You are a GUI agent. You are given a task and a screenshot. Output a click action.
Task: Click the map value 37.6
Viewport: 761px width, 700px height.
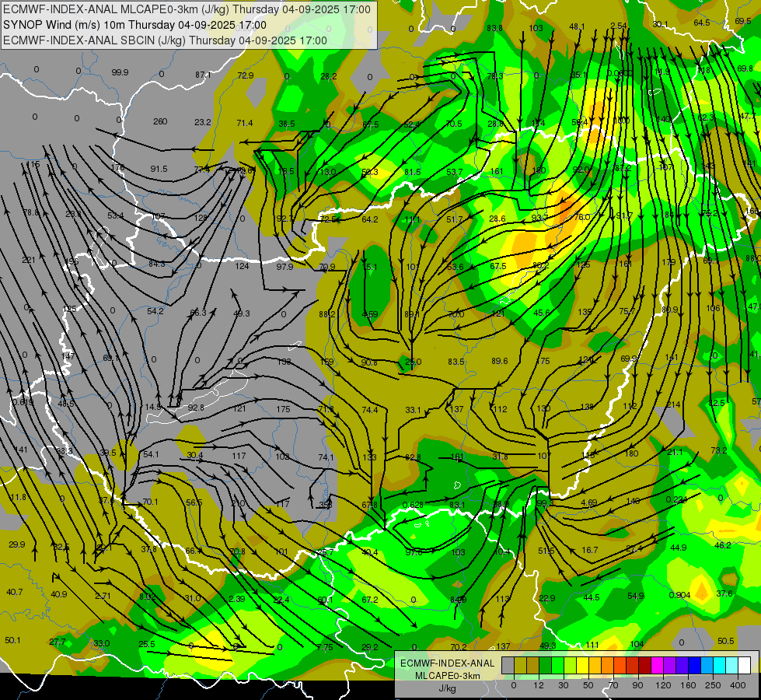coord(724,593)
